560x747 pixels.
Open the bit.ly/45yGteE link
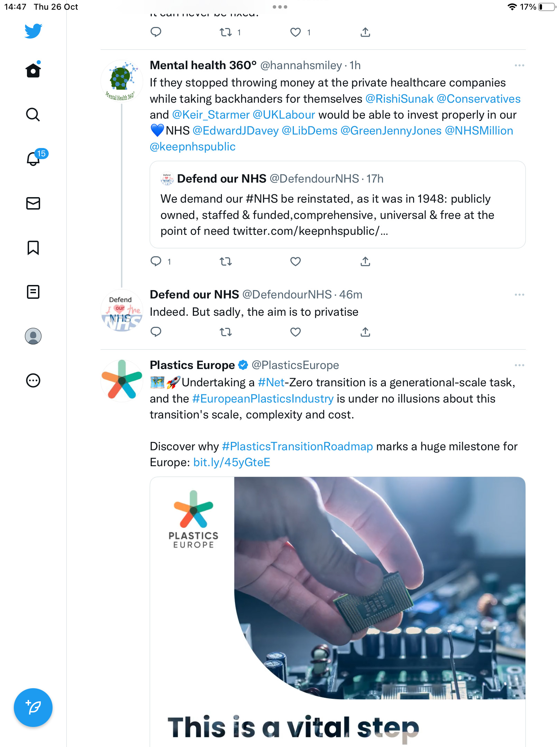click(232, 462)
